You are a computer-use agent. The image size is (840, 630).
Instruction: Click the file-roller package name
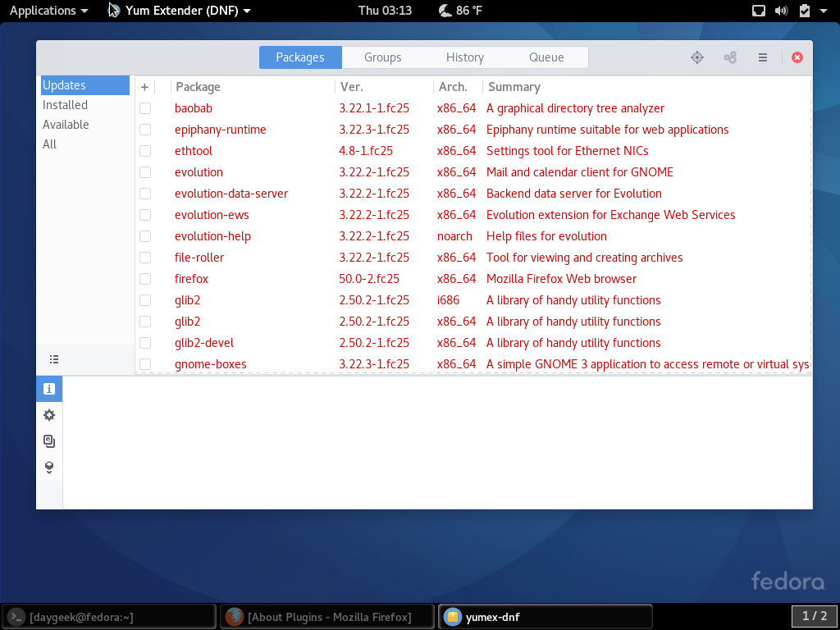pos(199,258)
